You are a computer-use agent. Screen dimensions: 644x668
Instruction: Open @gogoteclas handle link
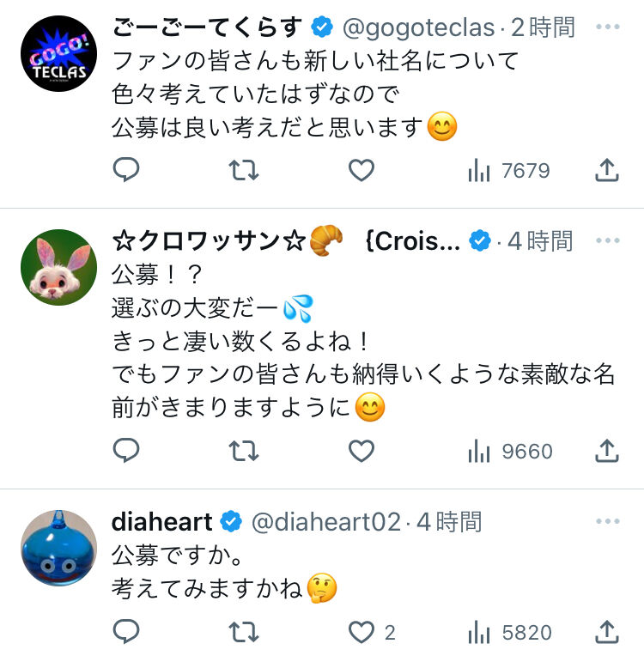(x=417, y=27)
